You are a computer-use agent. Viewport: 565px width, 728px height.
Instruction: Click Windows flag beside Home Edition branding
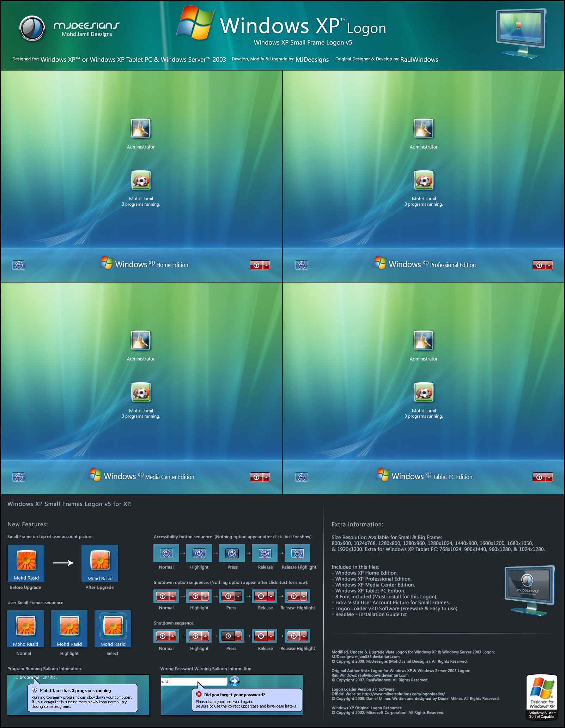[x=106, y=263]
